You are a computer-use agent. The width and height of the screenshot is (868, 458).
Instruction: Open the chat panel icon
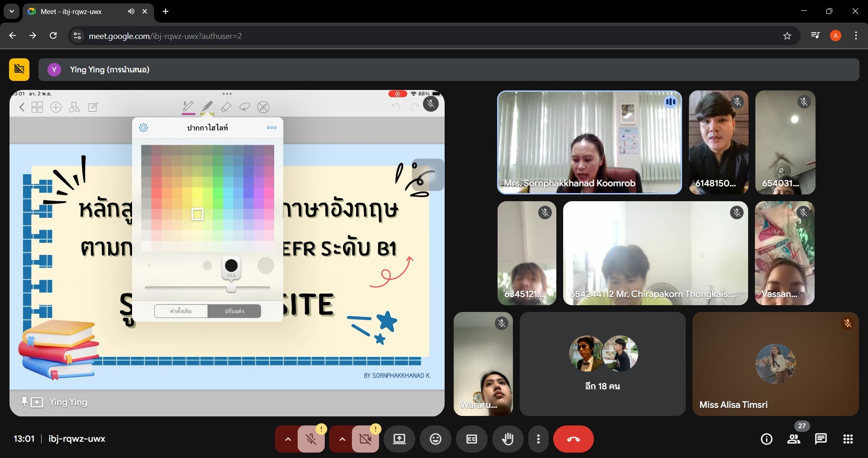pyautogui.click(x=821, y=439)
